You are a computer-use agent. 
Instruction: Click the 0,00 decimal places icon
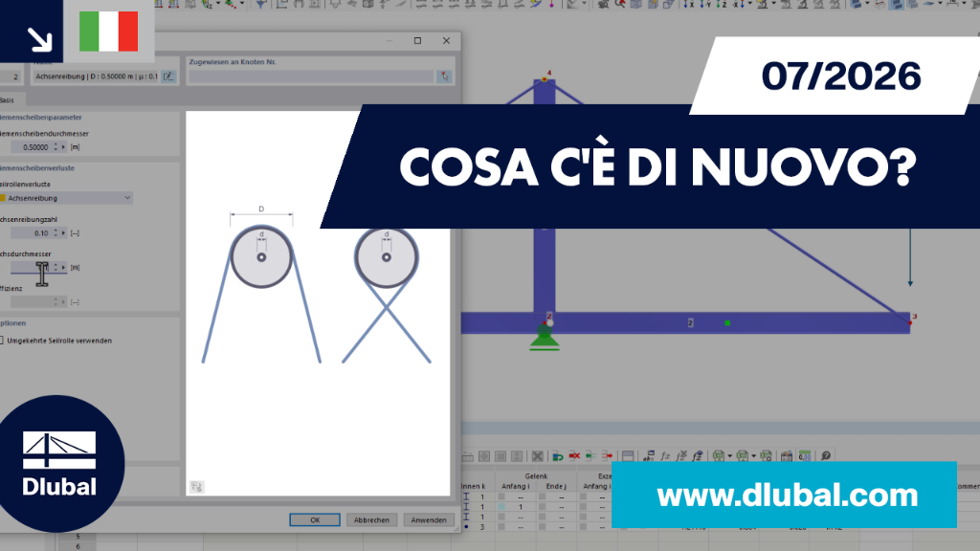805,456
